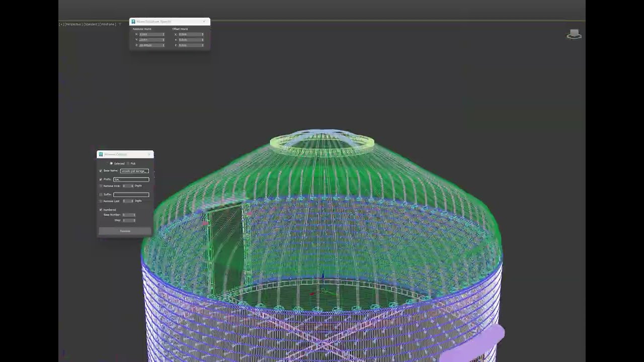Enable the Remove First checkbox
Viewport: 644px width, 362px height.
click(x=101, y=186)
